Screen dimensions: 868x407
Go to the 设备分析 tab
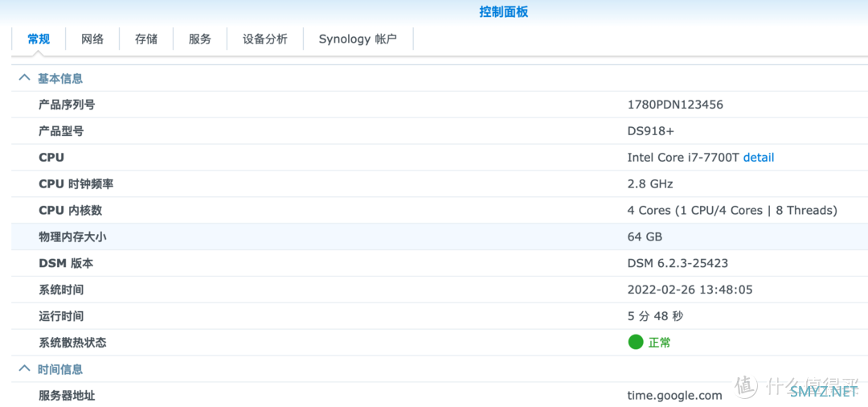pyautogui.click(x=265, y=39)
